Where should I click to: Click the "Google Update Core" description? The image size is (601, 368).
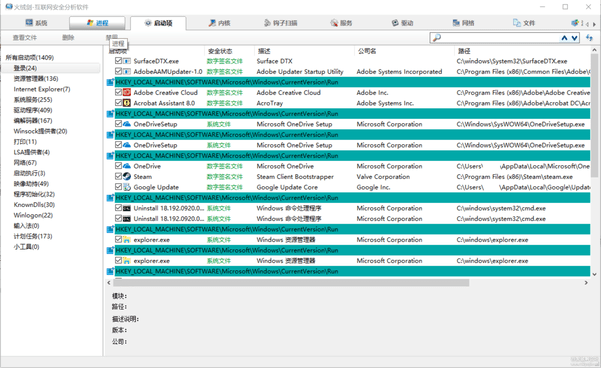pos(287,187)
